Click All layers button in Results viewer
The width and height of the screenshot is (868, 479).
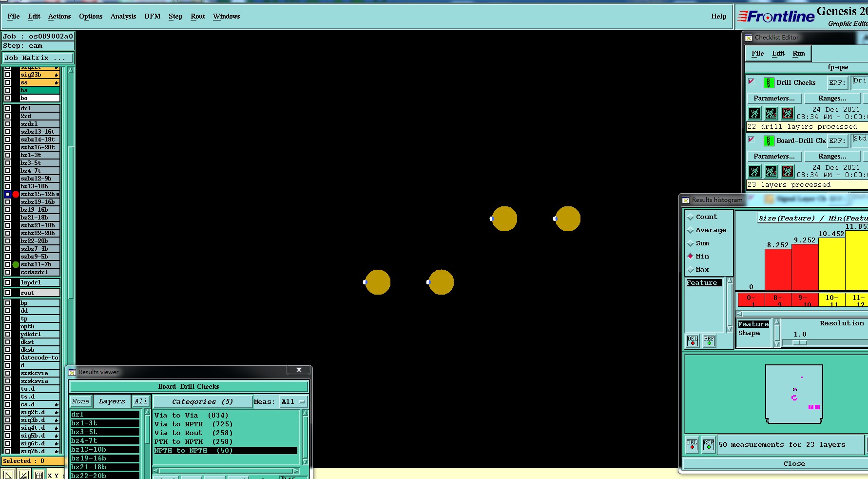tap(141, 401)
